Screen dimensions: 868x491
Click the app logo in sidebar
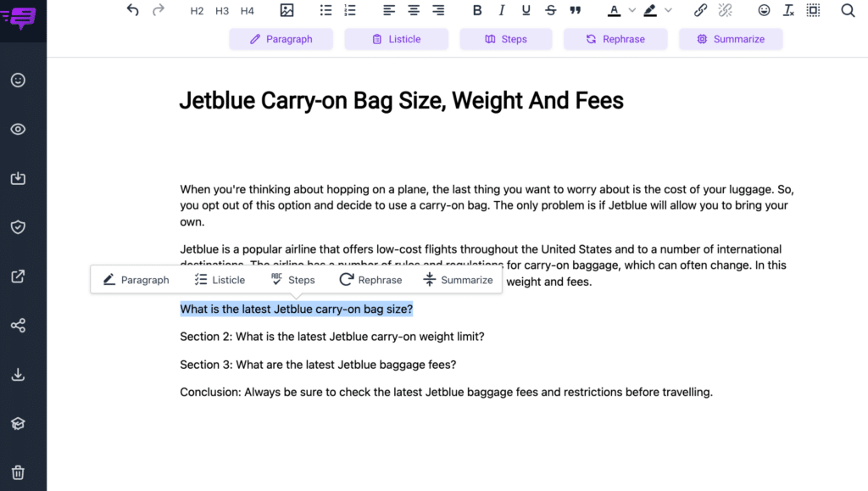(x=19, y=18)
